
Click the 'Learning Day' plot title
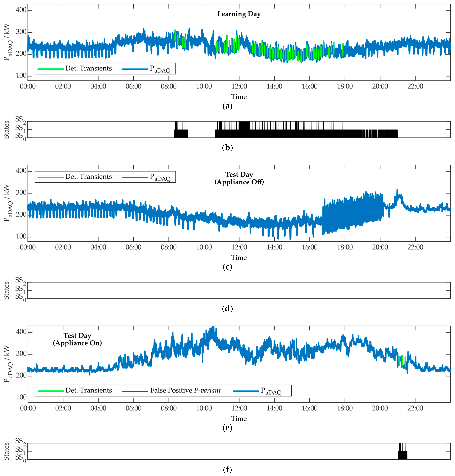click(x=239, y=14)
